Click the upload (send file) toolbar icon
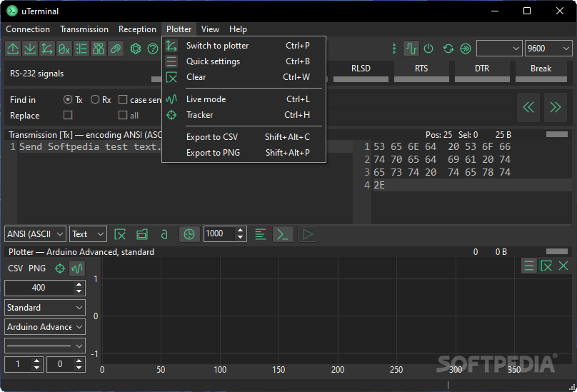This screenshot has width=577, height=392. coord(14,49)
